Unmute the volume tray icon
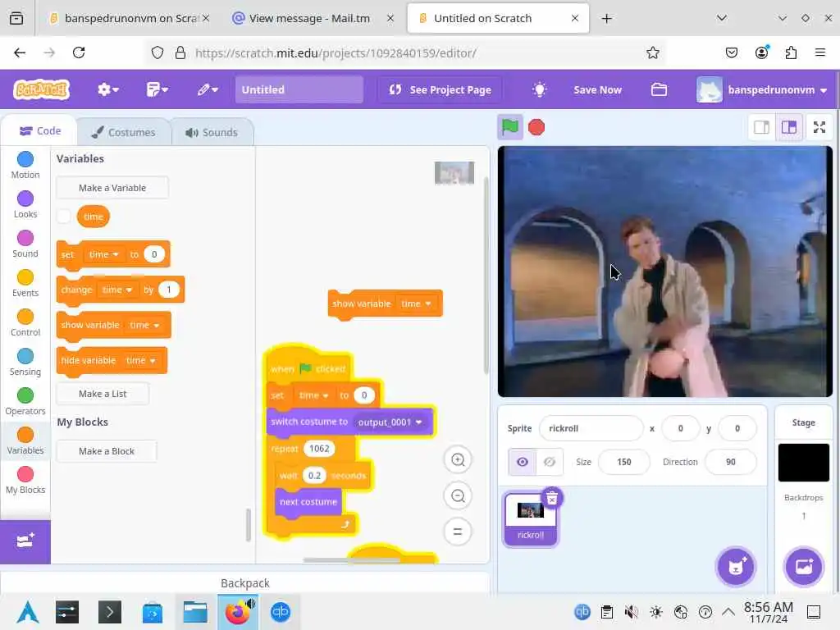Viewport: 840px width, 630px height. pyautogui.click(x=632, y=612)
